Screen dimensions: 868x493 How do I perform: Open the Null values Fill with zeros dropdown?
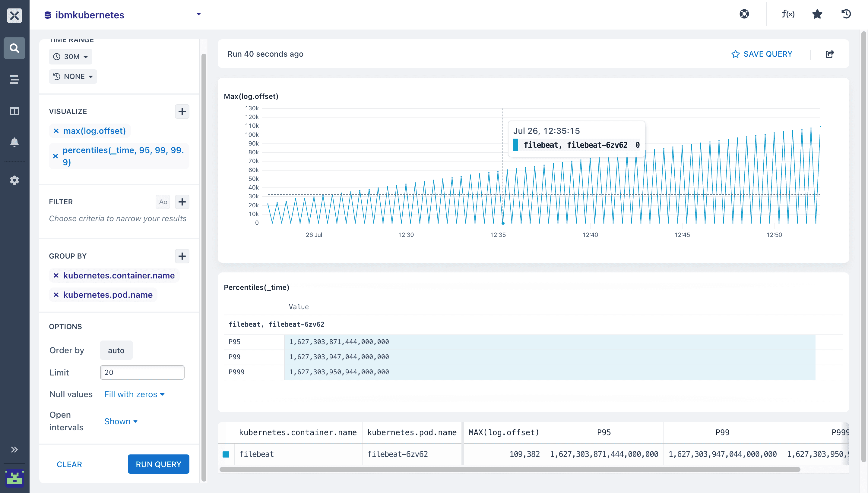135,394
